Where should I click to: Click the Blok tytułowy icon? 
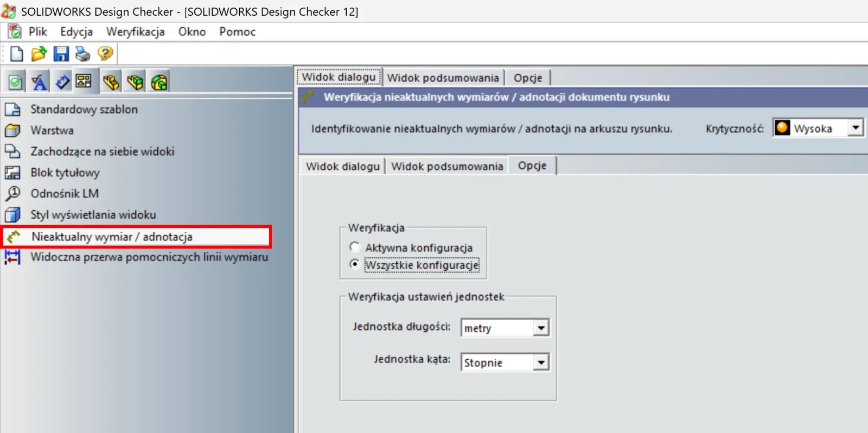click(12, 173)
